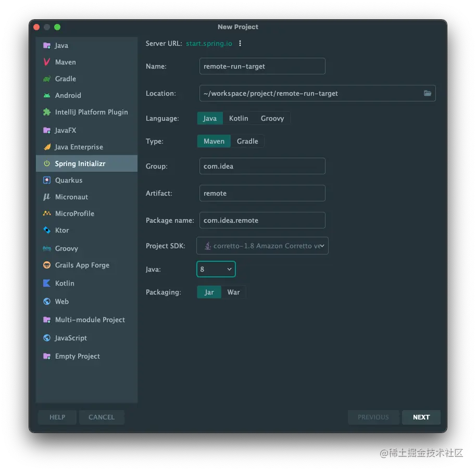Viewport: 476px width, 471px height.
Task: Set language to Java
Action: click(x=210, y=118)
